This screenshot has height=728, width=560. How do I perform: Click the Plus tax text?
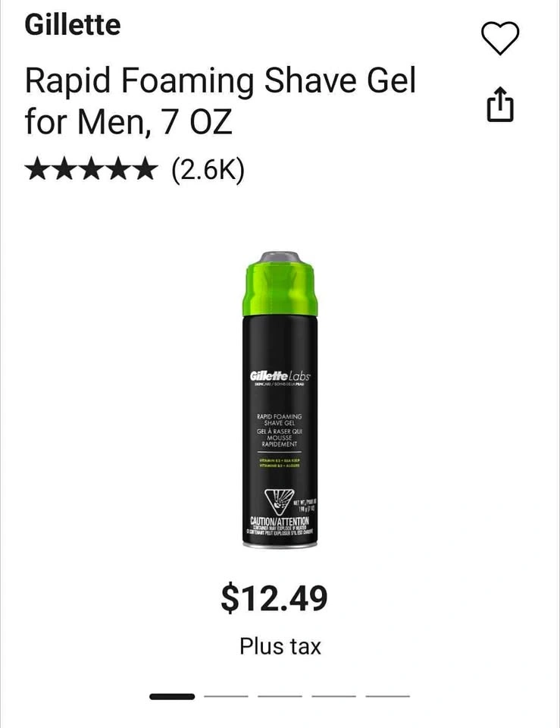point(280,646)
